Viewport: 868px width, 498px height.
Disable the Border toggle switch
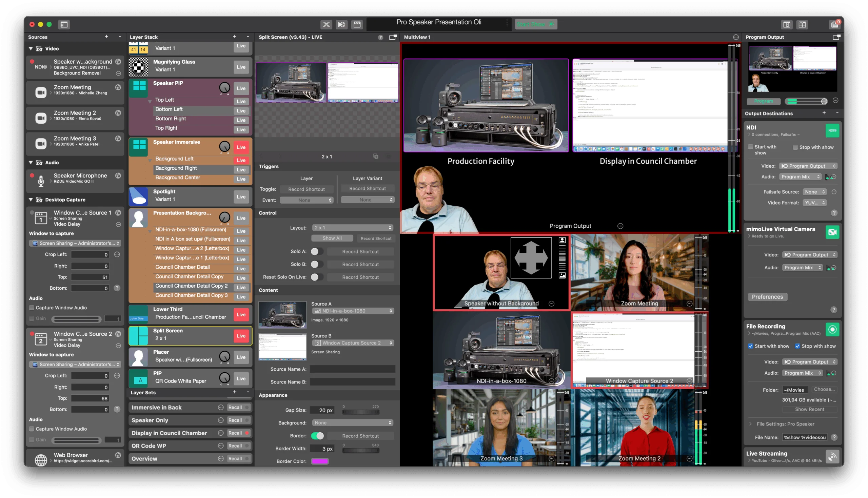click(x=317, y=436)
